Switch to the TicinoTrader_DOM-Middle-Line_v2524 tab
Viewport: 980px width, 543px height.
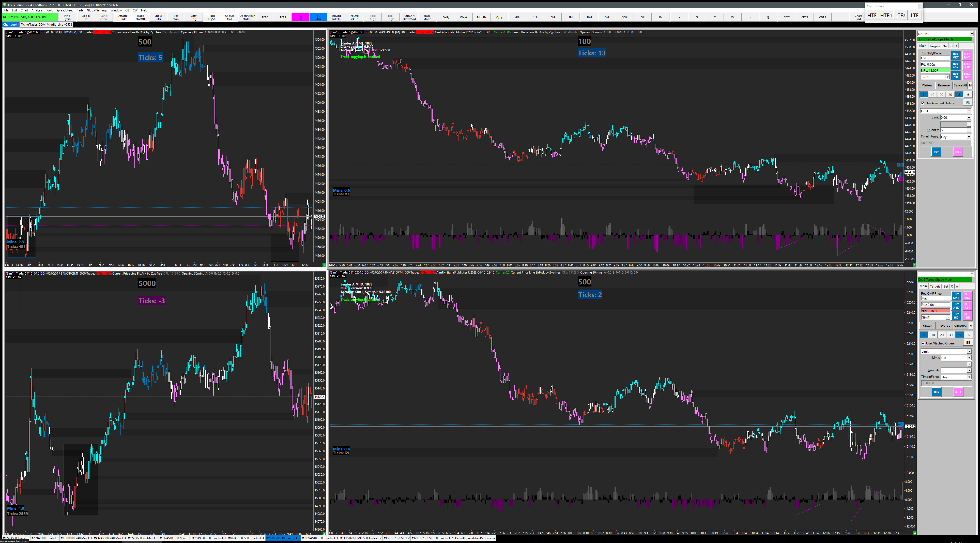(x=46, y=24)
